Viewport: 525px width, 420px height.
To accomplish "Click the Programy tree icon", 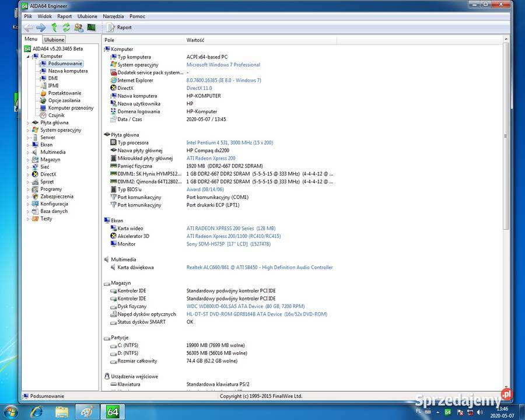I will click(x=35, y=189).
